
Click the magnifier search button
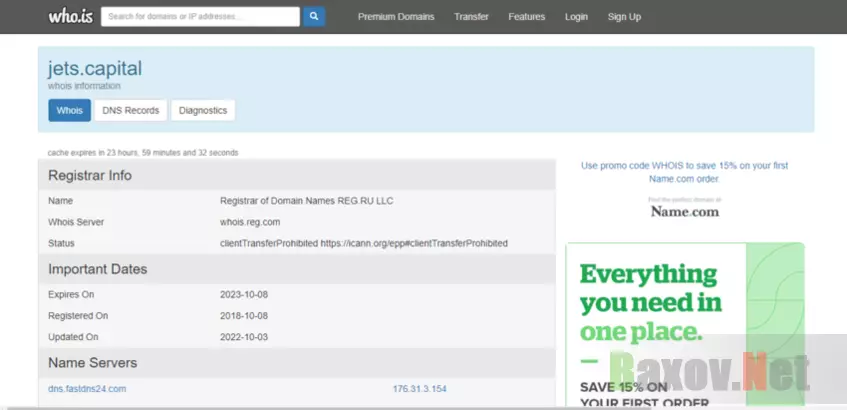tap(314, 16)
